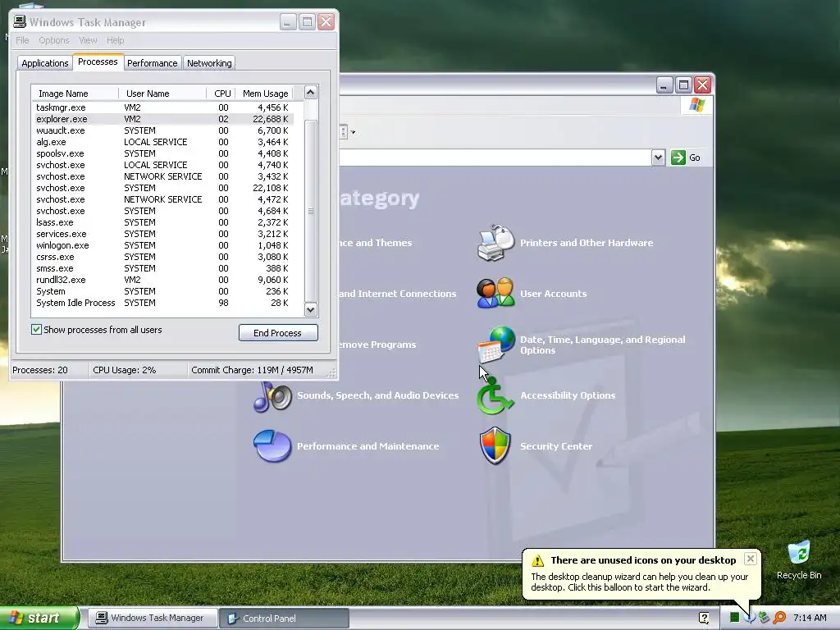Sort processes by CPU column header
840x630 pixels.
221,94
